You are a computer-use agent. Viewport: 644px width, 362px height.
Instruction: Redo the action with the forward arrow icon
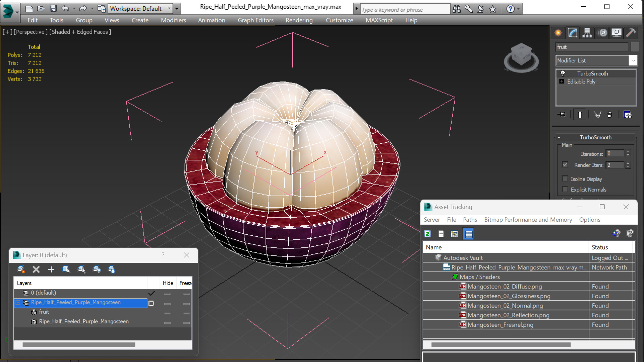pyautogui.click(x=83, y=8)
